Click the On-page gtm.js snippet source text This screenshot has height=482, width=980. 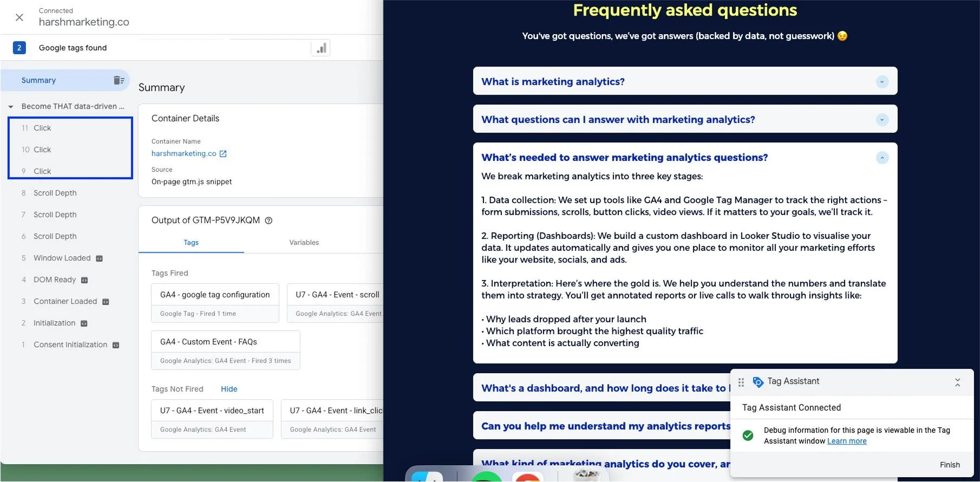point(192,182)
